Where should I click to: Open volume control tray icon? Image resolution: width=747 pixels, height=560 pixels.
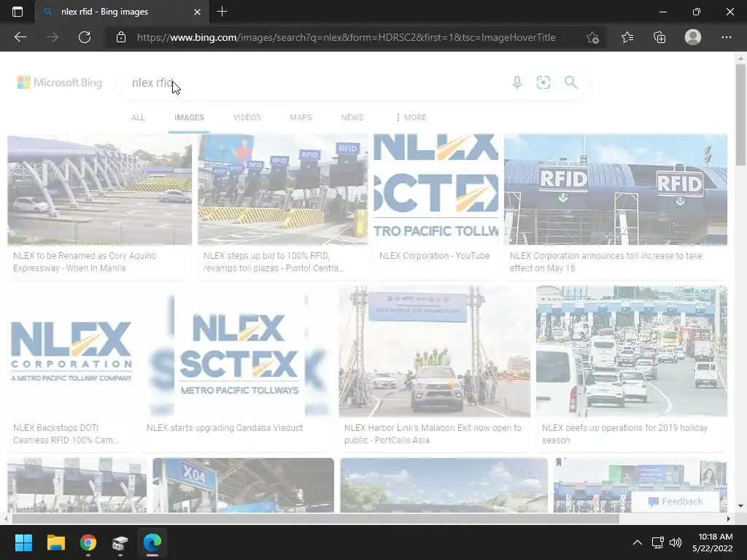(676, 542)
